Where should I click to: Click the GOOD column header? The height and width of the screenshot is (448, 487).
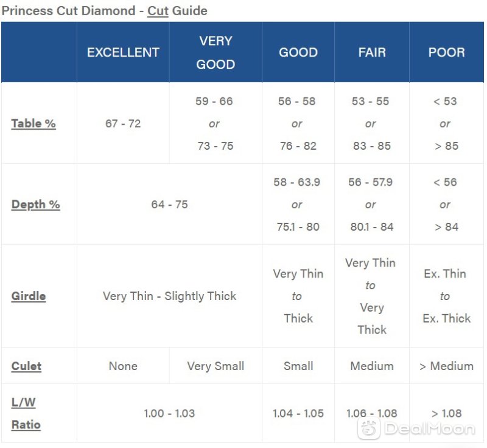(298, 52)
